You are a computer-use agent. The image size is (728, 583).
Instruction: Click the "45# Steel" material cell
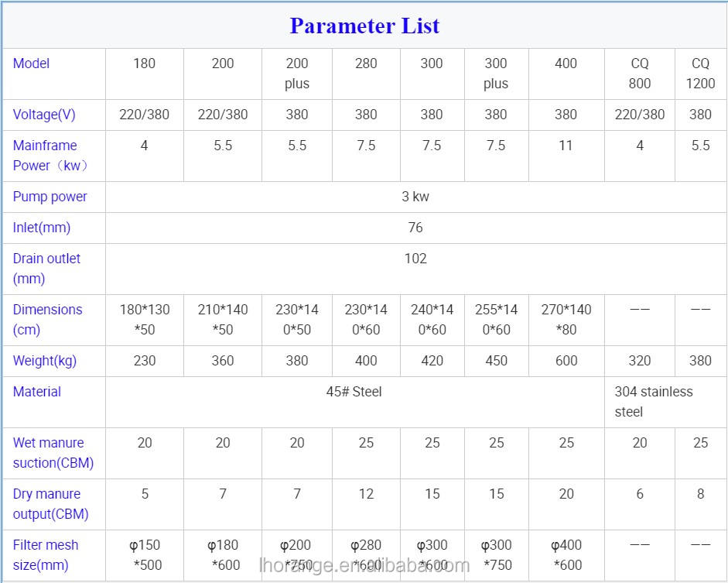[354, 392]
